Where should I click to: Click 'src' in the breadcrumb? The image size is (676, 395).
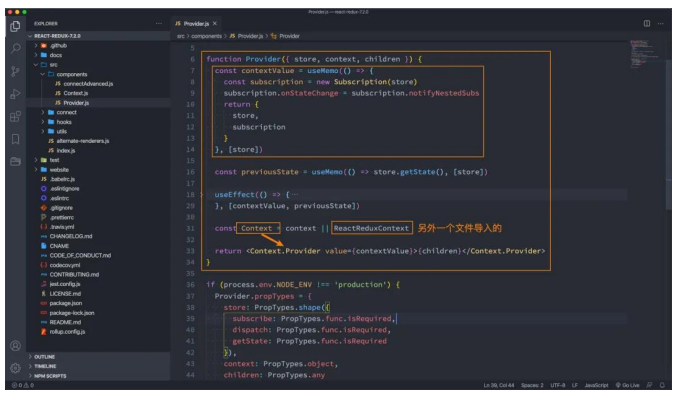click(x=181, y=36)
